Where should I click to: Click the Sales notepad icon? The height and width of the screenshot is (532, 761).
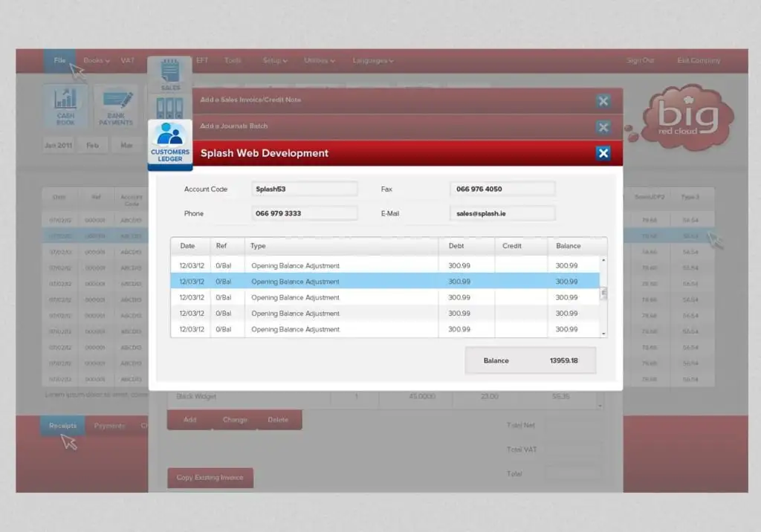point(170,74)
